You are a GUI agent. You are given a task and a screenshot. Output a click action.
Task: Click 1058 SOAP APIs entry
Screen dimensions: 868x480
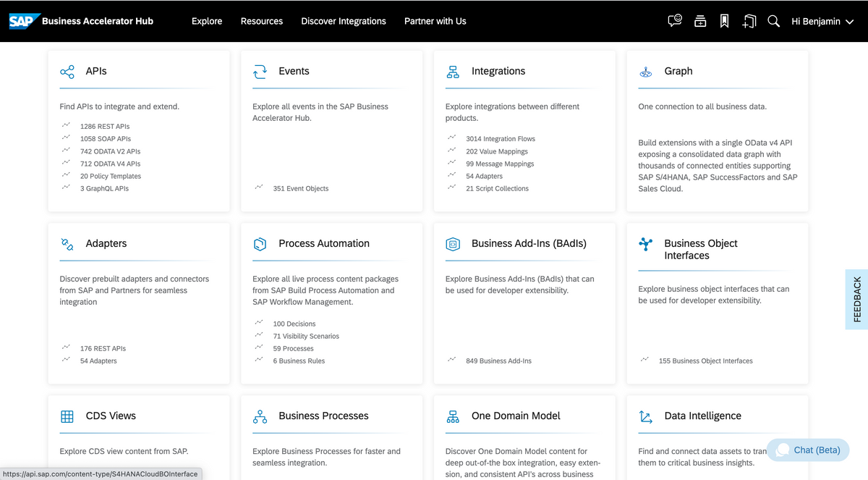click(x=106, y=138)
